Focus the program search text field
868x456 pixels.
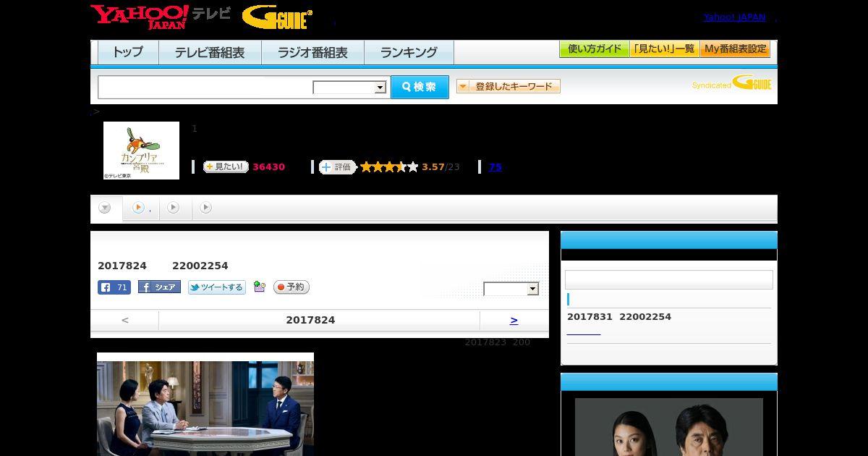205,87
